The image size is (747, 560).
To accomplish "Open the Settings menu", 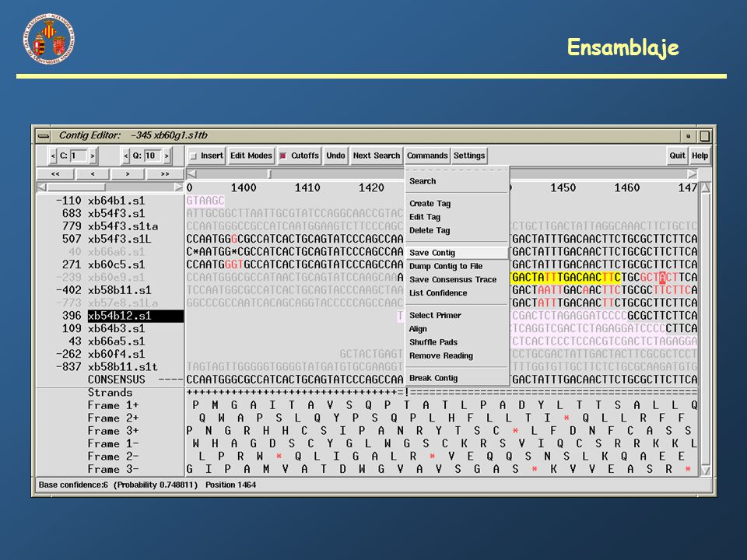I will (x=469, y=156).
